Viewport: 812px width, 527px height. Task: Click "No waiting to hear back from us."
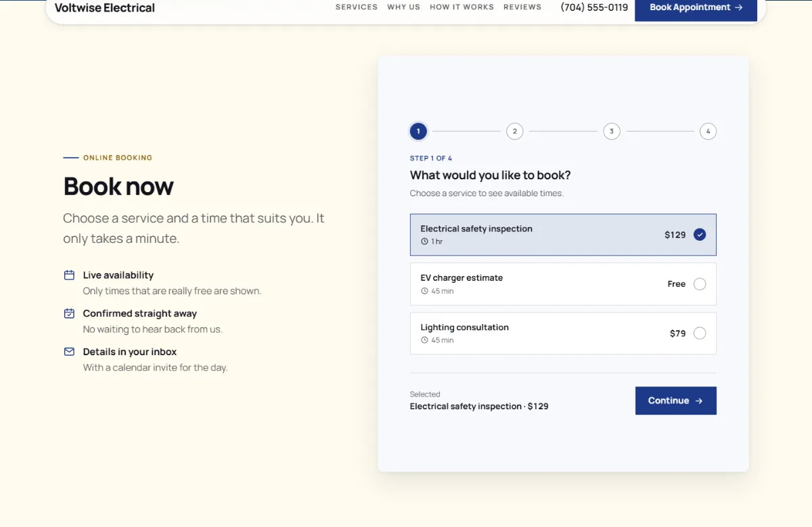[x=153, y=329]
